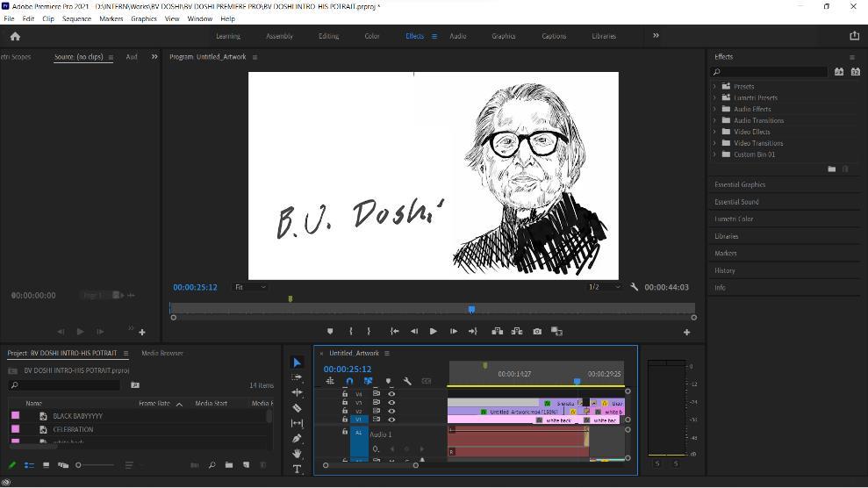Select the Pen tool in the tools panel

297,438
